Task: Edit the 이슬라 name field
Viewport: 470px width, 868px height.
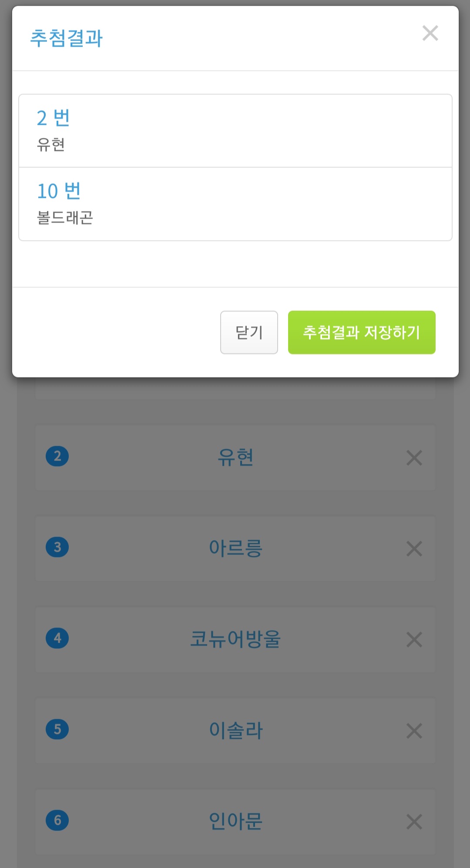Action: (x=235, y=731)
